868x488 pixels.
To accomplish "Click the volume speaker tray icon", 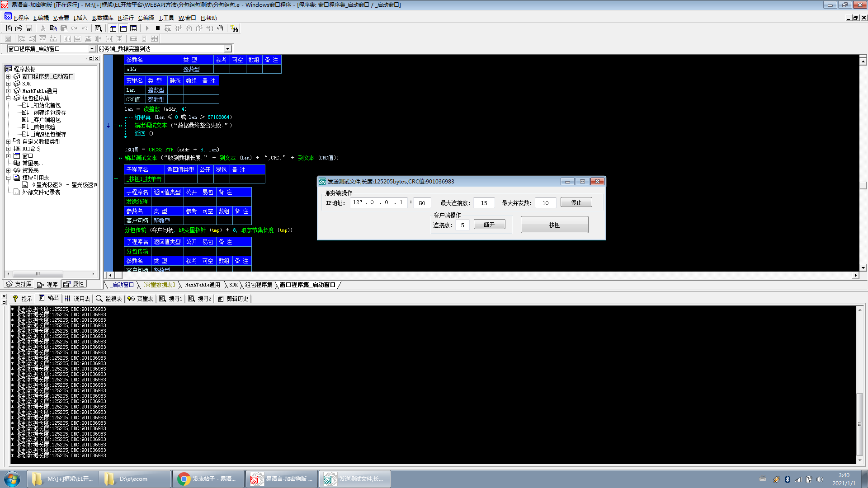I will coord(820,479).
